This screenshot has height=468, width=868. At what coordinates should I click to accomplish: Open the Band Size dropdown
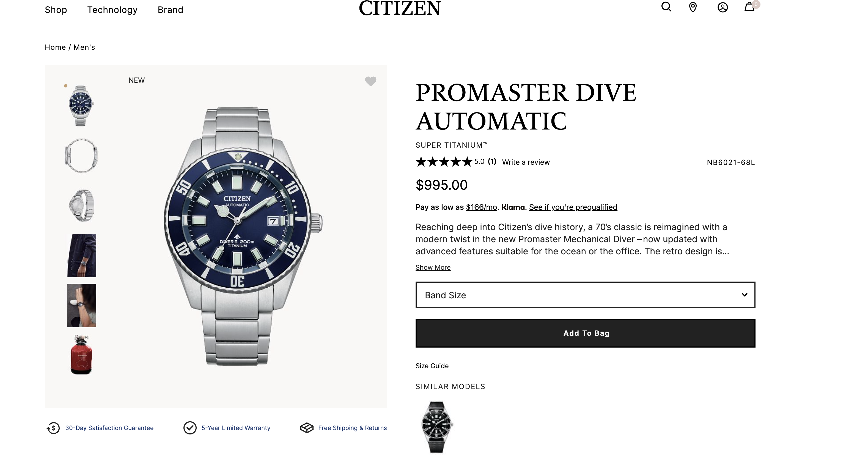[585, 295]
